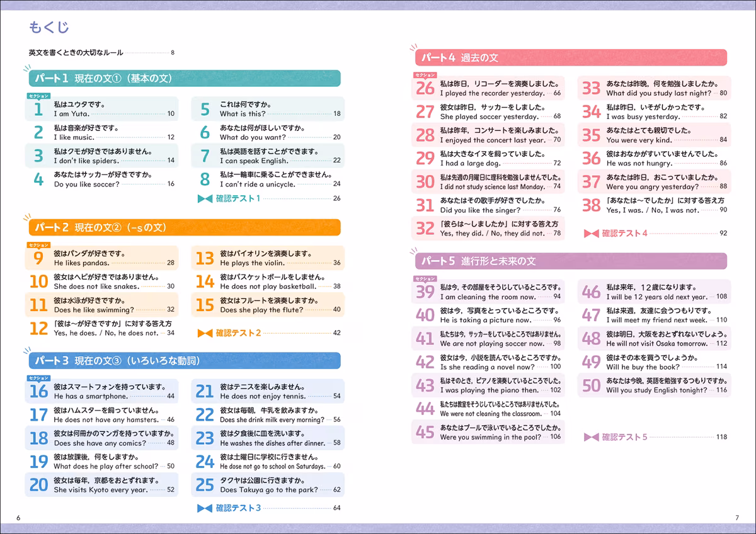Click the purple bow-tie icon beside 確認テスト5
Viewport: 756px width, 534px height.
[x=591, y=437]
